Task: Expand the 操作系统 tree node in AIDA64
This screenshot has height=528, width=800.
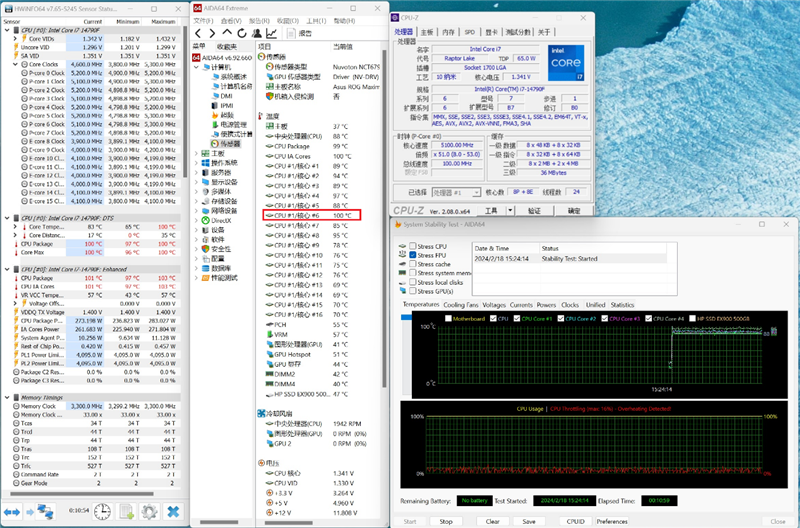Action: pyautogui.click(x=197, y=162)
